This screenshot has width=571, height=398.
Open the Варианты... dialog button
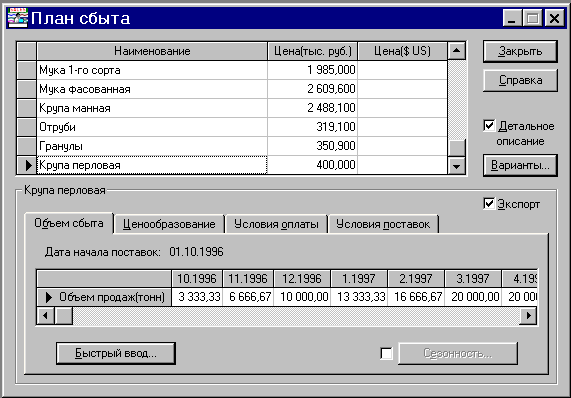(520, 165)
